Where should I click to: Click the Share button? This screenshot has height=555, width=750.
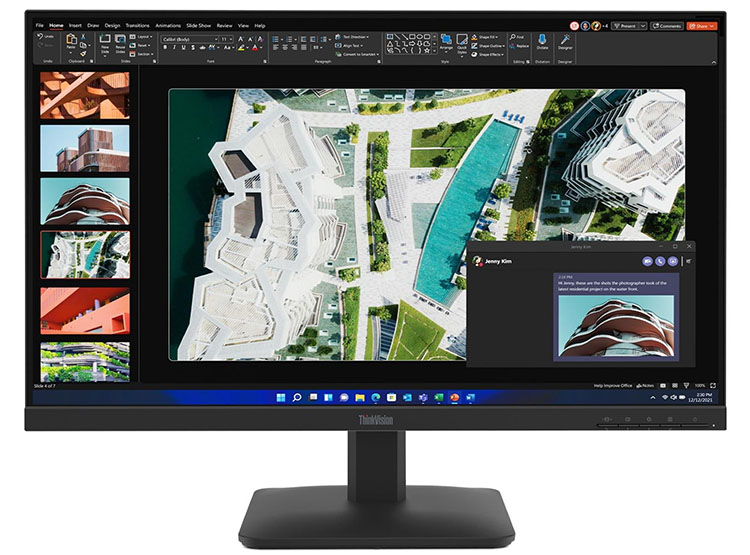(702, 26)
